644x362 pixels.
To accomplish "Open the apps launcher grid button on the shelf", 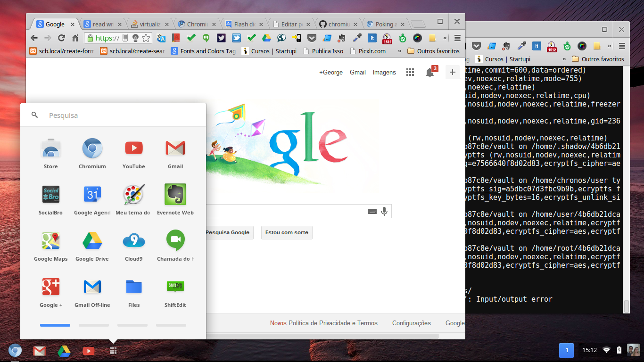I will [113, 351].
